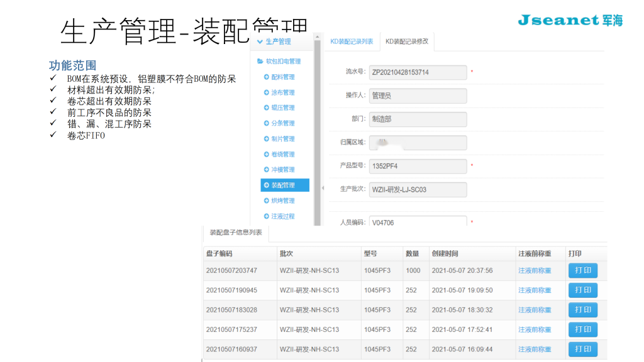Click 打印 button for tray 20210507203747

[x=582, y=271]
